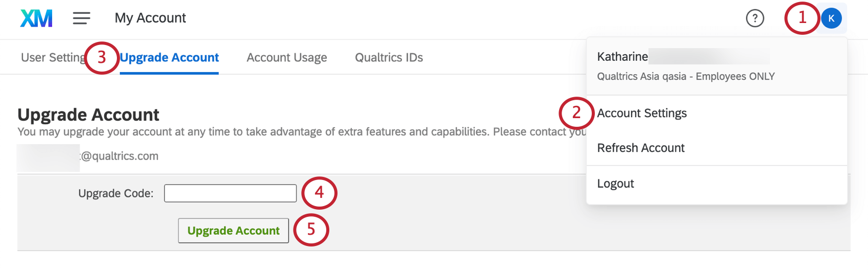Choose Account Settings from the user menu
This screenshot has width=868, height=270.
642,113
